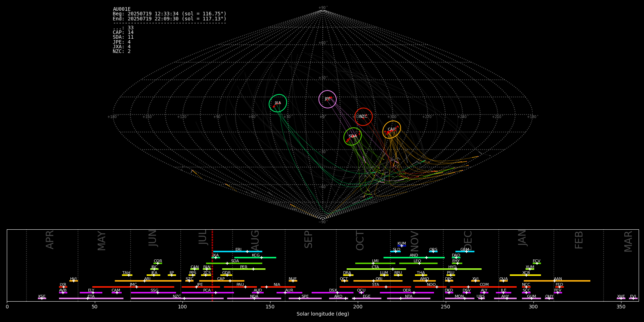Select the station ID text AU001E
The height and width of the screenshot is (322, 644).
click(x=122, y=9)
